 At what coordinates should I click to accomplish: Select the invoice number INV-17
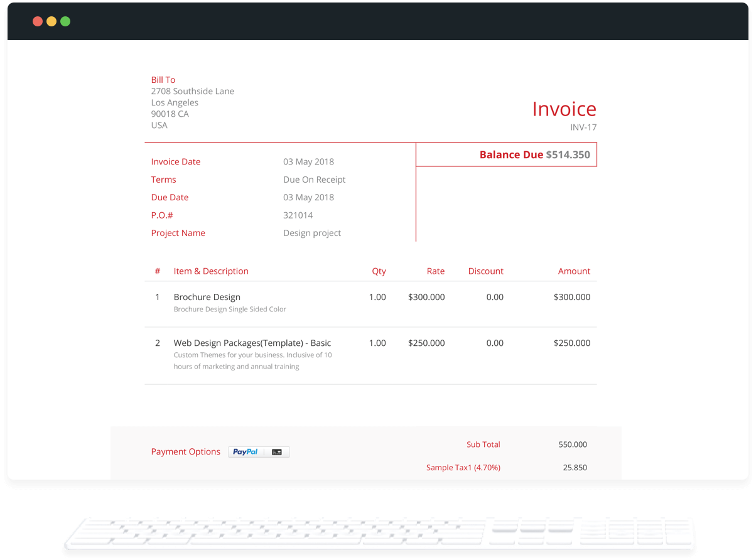tap(583, 127)
